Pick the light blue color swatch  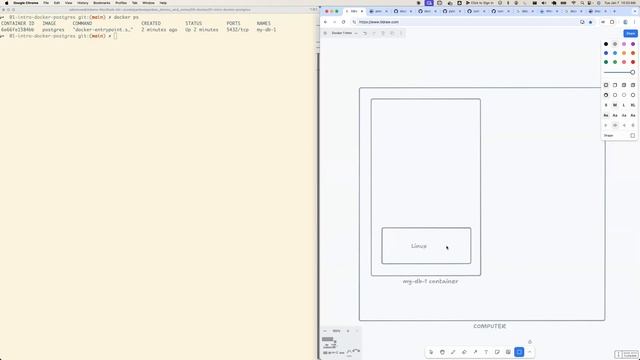615,53
